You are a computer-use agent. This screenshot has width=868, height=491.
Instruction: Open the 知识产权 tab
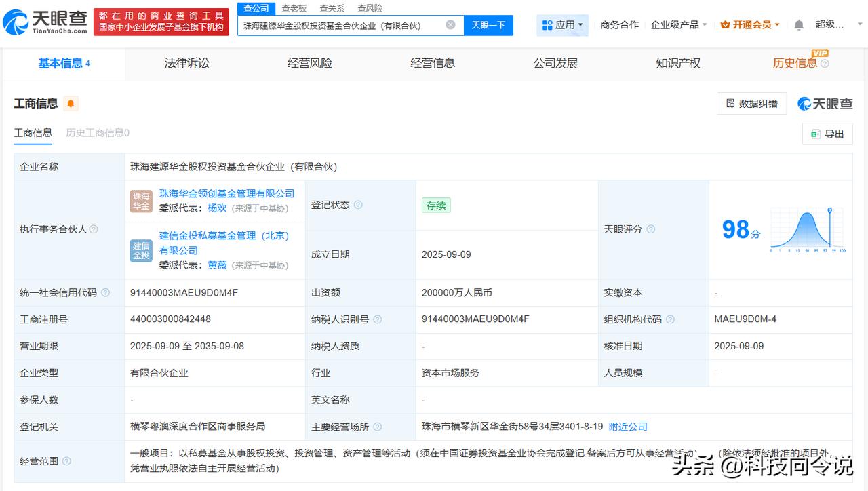pyautogui.click(x=678, y=64)
